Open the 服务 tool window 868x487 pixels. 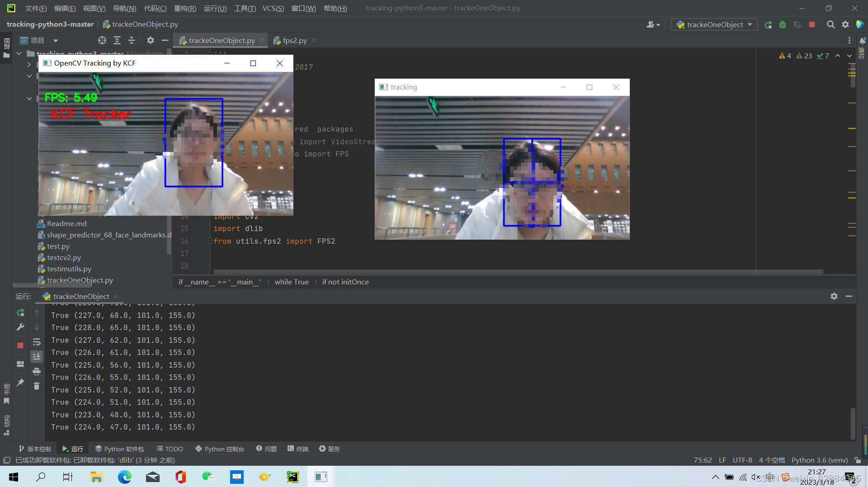tap(330, 449)
